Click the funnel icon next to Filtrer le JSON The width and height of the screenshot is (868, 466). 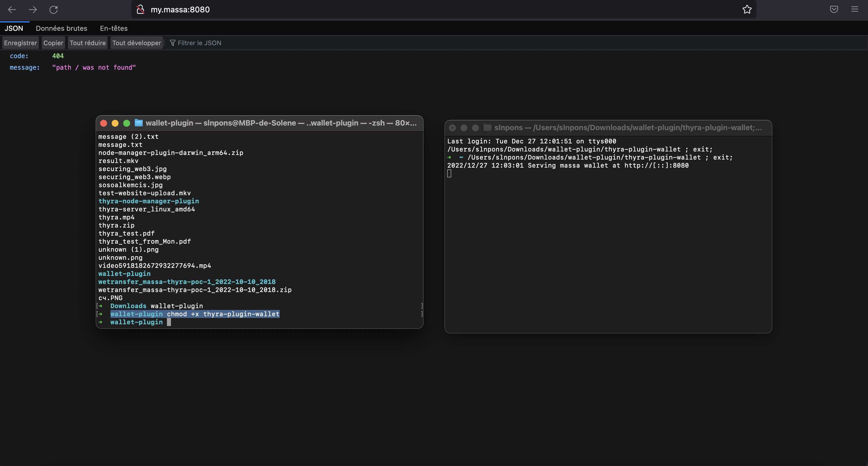(x=173, y=43)
